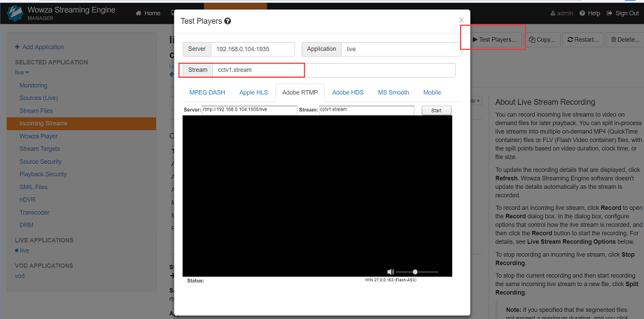644x319 pixels.
Task: Click the VOD APPLICATIONS section heading
Action: click(x=44, y=266)
